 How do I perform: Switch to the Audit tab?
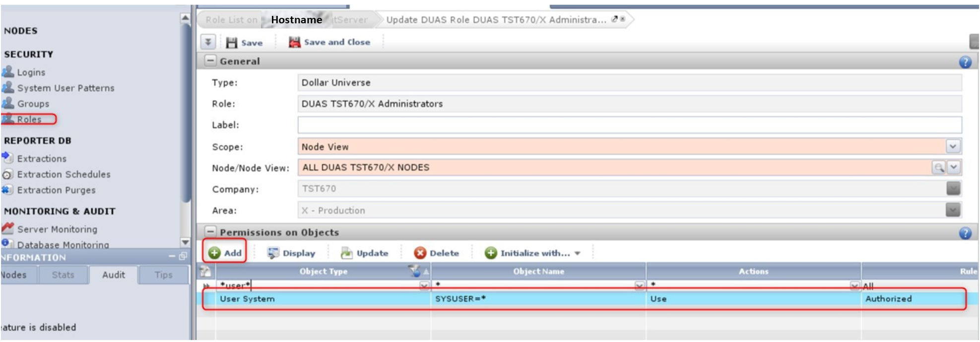pos(114,275)
